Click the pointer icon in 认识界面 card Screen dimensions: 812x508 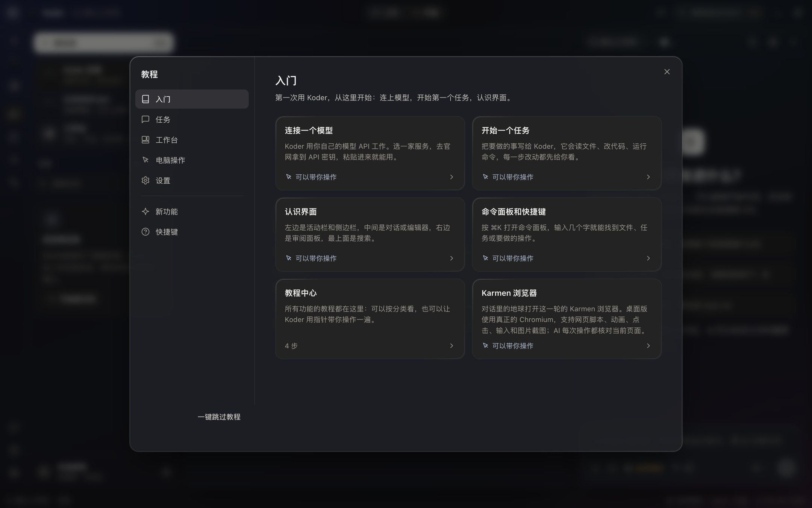tap(289, 258)
